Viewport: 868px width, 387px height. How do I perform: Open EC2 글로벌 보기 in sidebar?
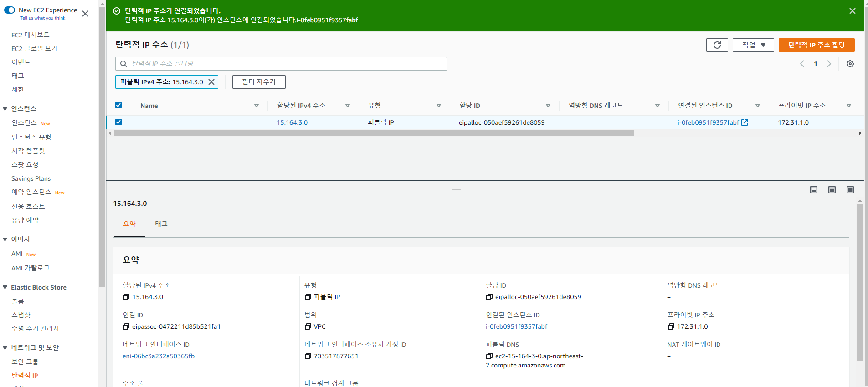point(35,48)
